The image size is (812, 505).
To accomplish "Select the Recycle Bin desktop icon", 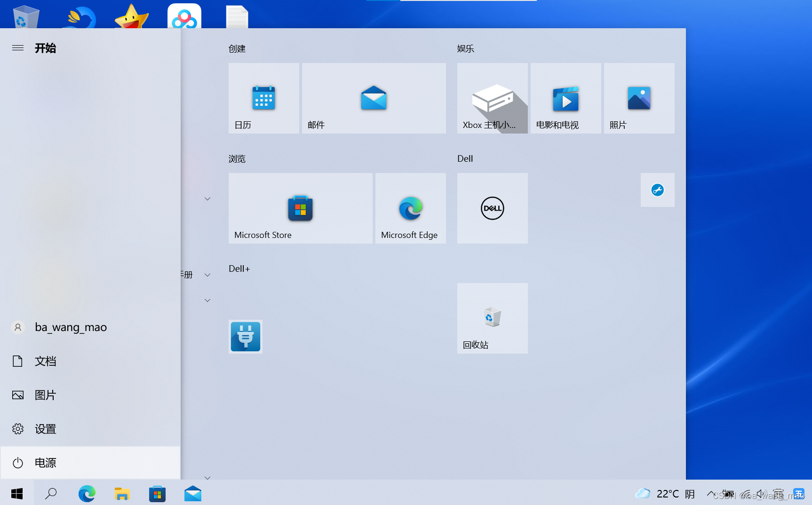I will [x=26, y=16].
